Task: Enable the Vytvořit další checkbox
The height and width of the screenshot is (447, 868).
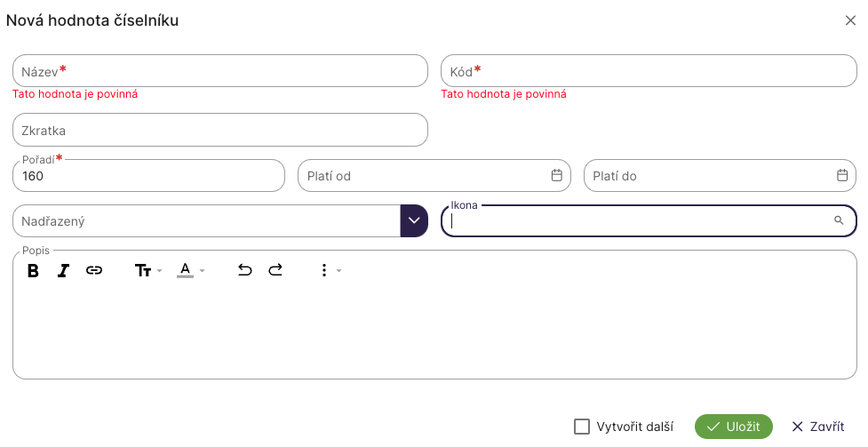Action: point(582,427)
